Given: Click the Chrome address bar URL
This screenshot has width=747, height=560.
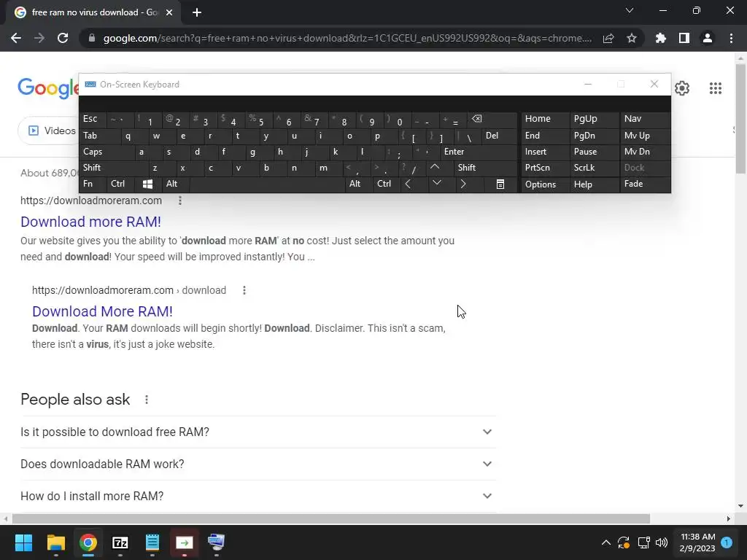Looking at the screenshot, I should [x=347, y=38].
